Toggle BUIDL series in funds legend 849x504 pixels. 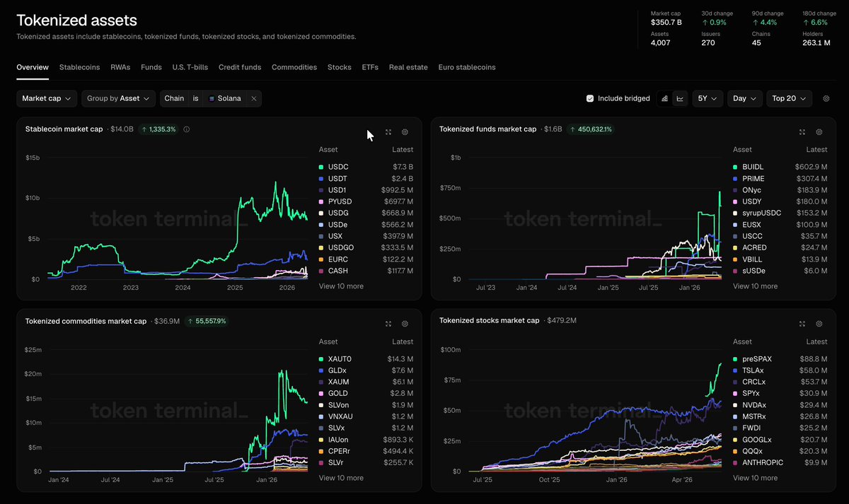pyautogui.click(x=780, y=167)
